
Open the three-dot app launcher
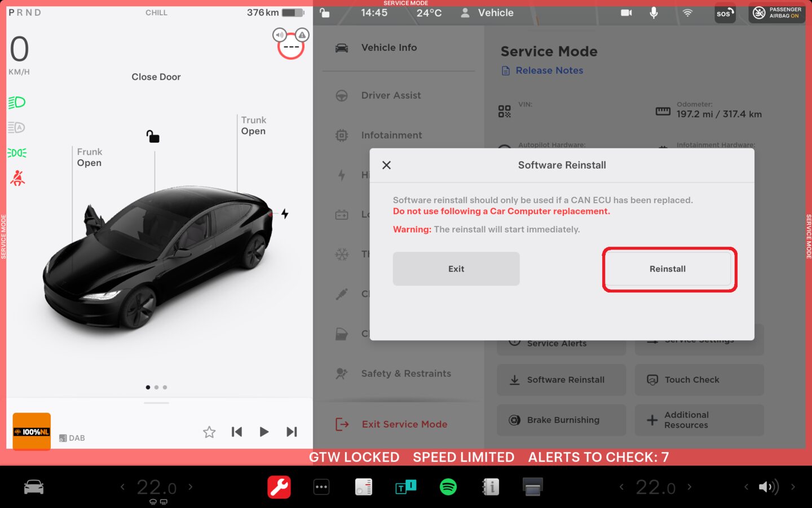tap(321, 487)
